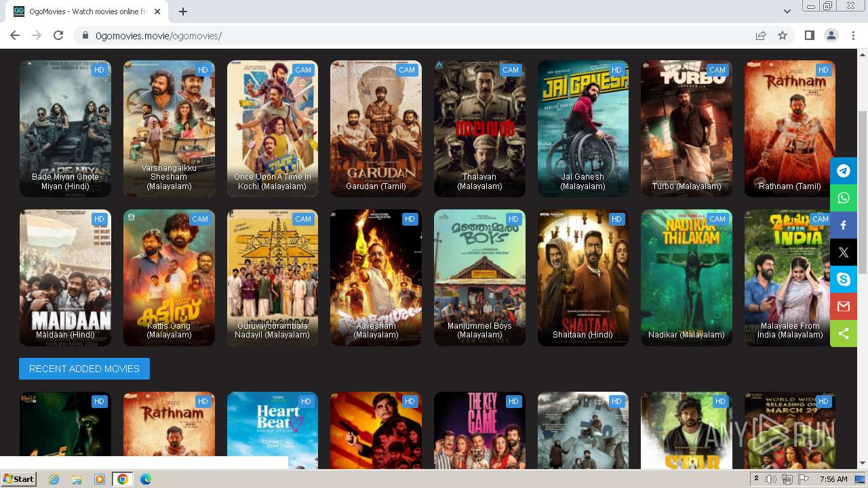Click the volume speaker tray icon
Image resolution: width=868 pixels, height=488 pixels.
(771, 479)
